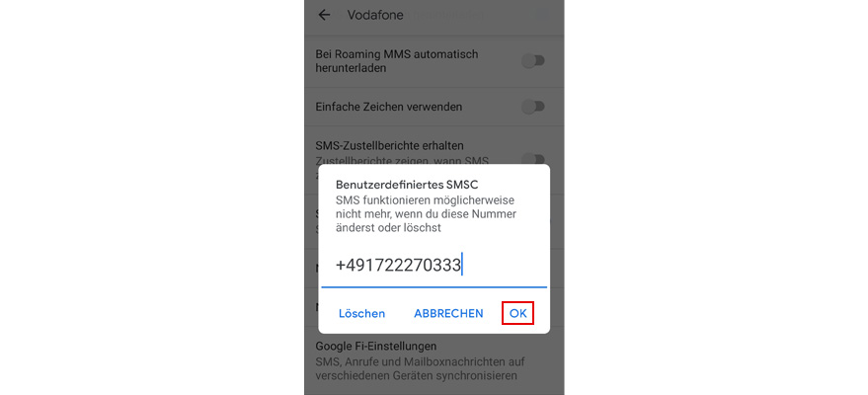
Task: Switch on SMS-Zustellberichte erhalten
Action: [x=534, y=159]
